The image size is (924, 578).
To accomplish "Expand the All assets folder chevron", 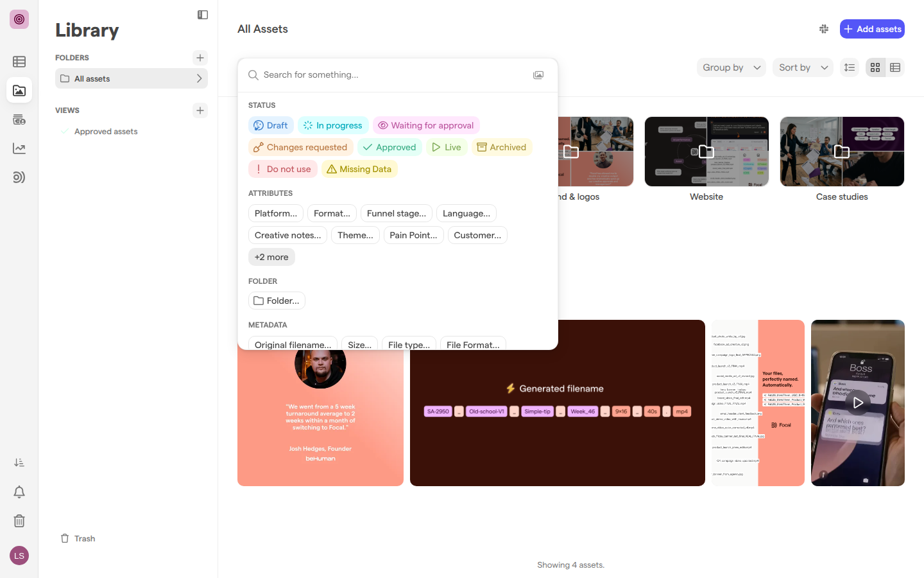I will click(199, 78).
